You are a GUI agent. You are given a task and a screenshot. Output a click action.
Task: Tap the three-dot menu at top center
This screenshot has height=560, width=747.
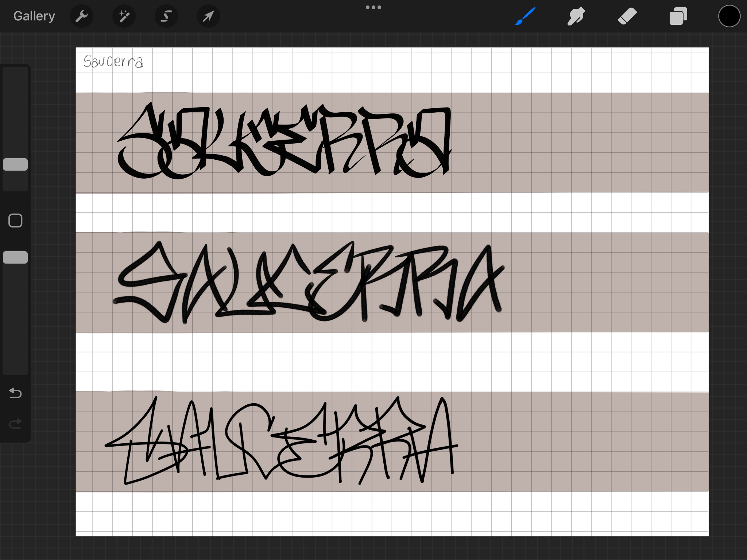coord(373,7)
